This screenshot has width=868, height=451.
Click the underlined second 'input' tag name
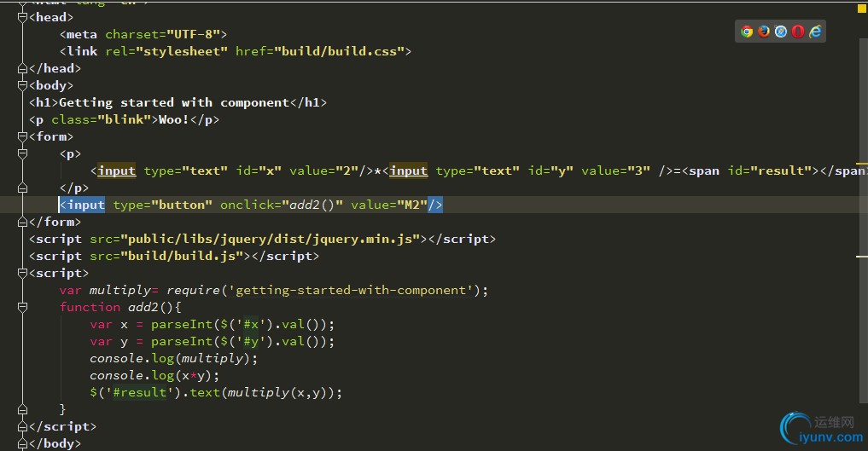(x=408, y=171)
